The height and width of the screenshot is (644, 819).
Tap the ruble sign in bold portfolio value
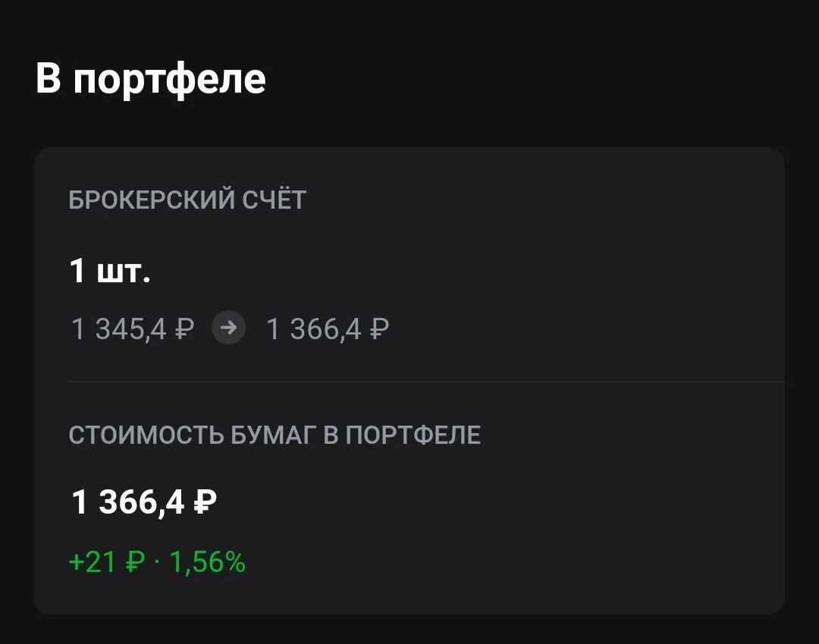tap(205, 502)
